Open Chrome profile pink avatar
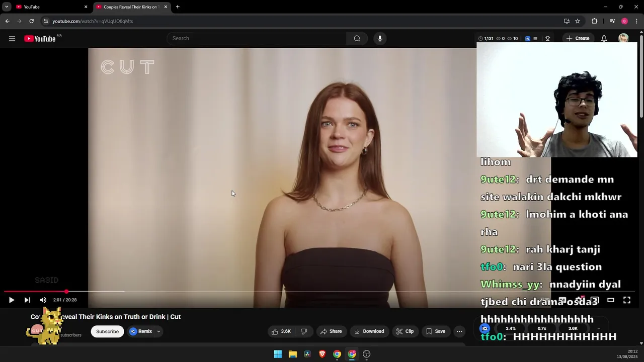 click(624, 21)
